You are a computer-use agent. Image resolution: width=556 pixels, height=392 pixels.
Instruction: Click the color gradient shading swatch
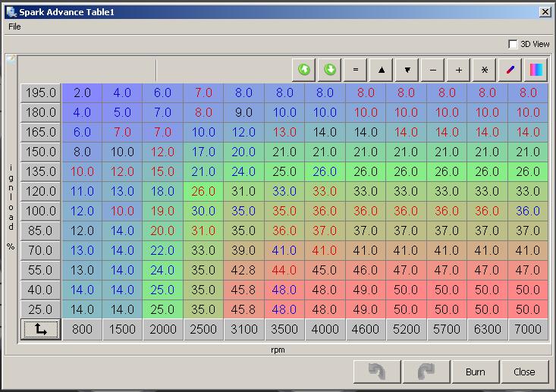coord(536,70)
